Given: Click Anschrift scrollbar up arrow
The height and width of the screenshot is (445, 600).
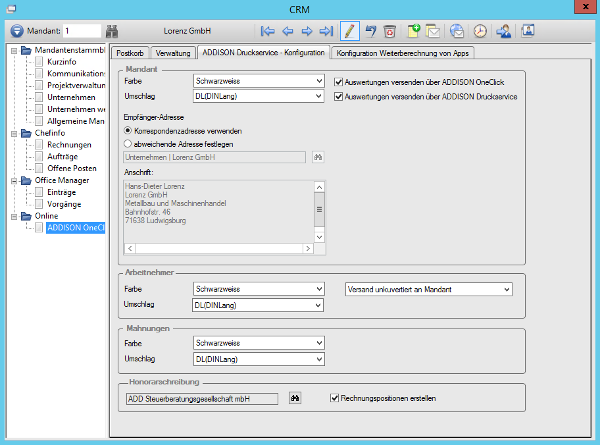Looking at the screenshot, I should pos(320,187).
